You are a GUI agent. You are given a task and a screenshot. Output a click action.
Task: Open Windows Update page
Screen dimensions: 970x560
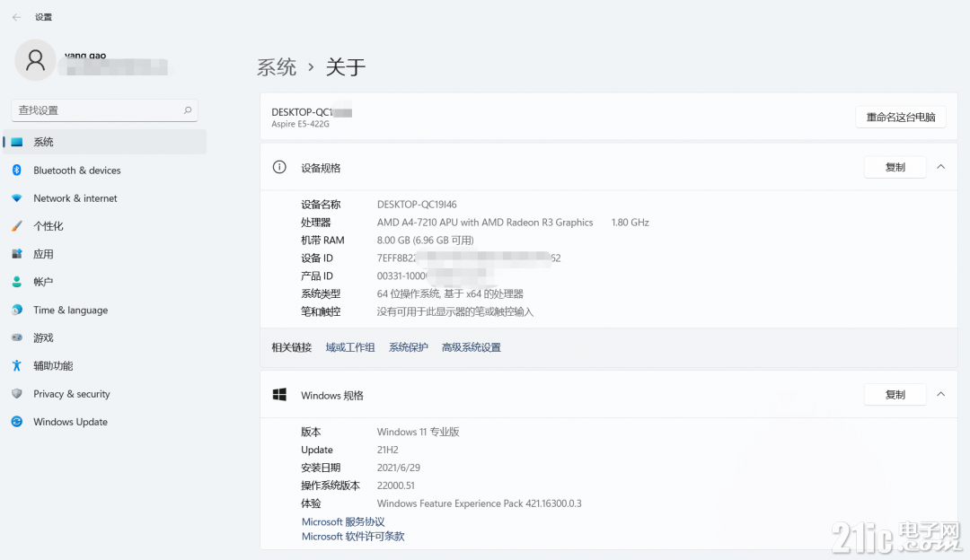click(x=105, y=422)
